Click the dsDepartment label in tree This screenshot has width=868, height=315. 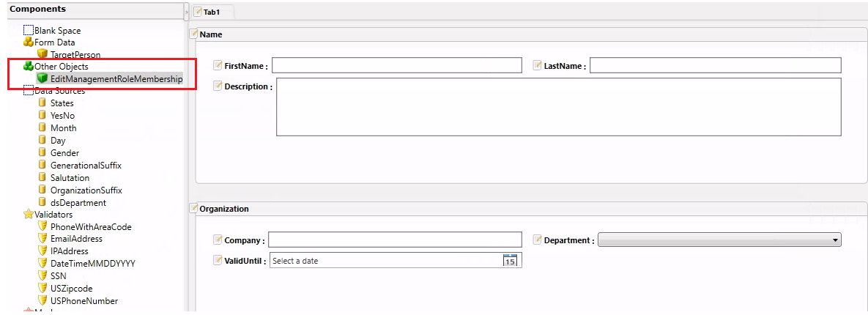tap(78, 203)
